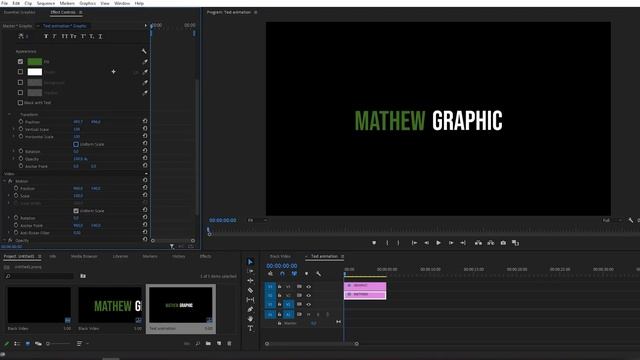Image resolution: width=640 pixels, height=360 pixels.
Task: Select the Slip tool
Action: pyautogui.click(x=250, y=300)
